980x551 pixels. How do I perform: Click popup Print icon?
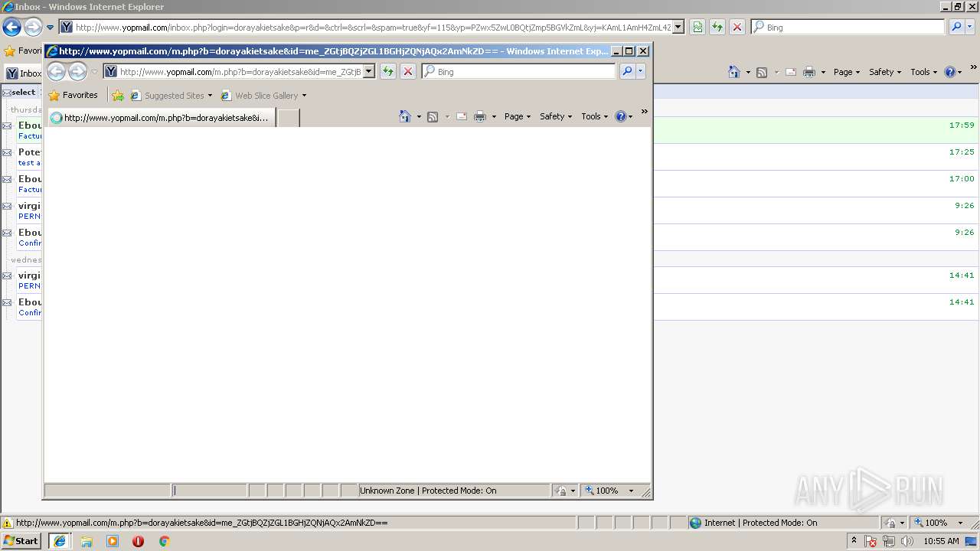(480, 116)
